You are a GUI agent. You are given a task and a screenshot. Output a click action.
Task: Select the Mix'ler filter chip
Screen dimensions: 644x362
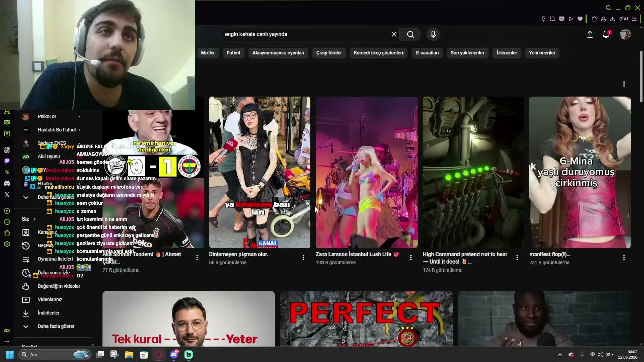(208, 53)
